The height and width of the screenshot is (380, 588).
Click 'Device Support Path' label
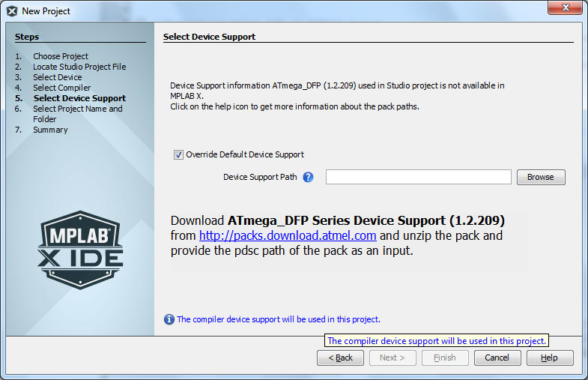pyautogui.click(x=260, y=177)
